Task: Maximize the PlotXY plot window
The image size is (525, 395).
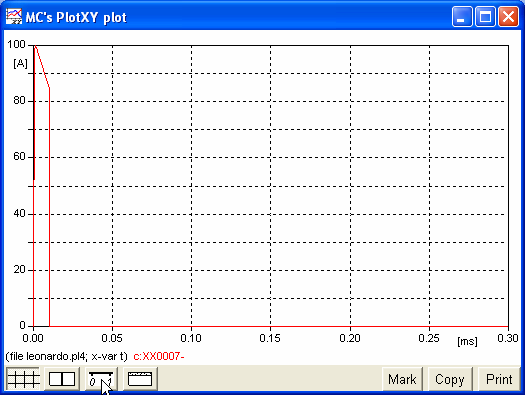Action: (x=485, y=16)
